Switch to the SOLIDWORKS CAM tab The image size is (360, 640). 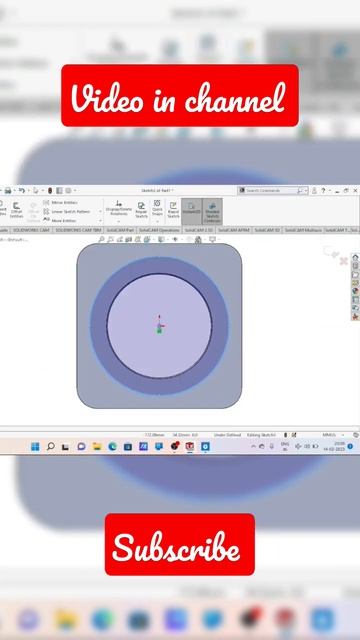pyautogui.click(x=31, y=230)
